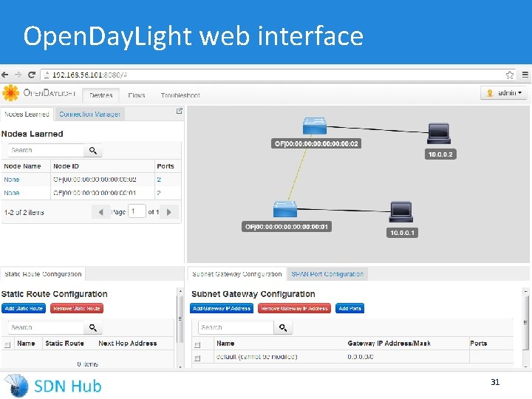Select the host computer icon 10.0.0.1
The image size is (532, 399).
pyautogui.click(x=401, y=212)
